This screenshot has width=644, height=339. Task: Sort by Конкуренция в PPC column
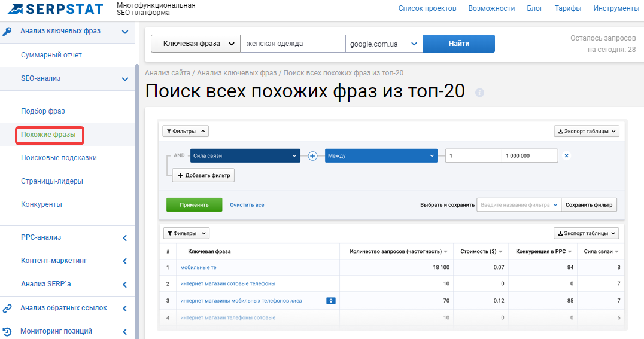pyautogui.click(x=544, y=252)
